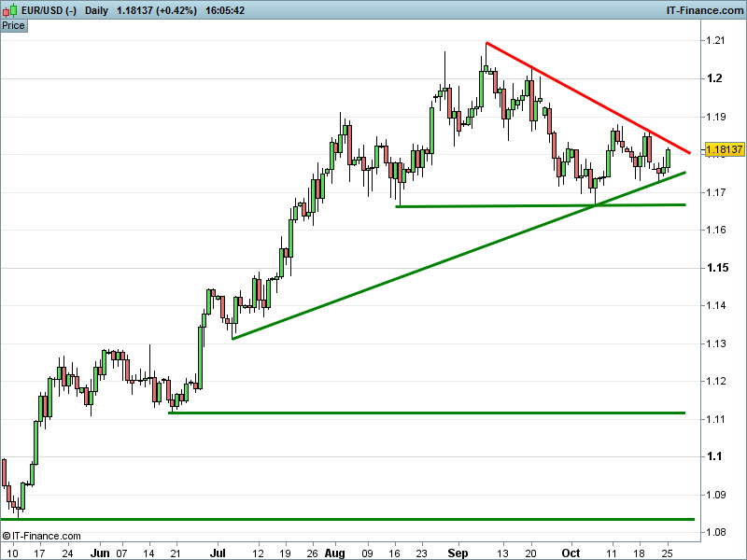Click the 1.12 price axis label

point(715,381)
